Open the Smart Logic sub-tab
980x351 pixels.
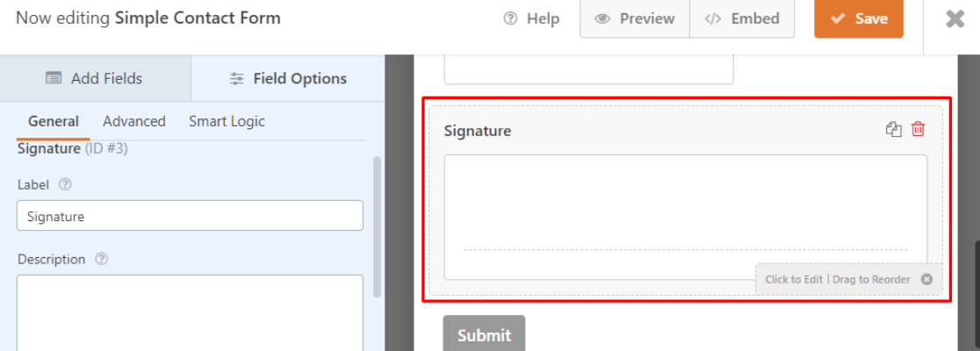coord(227,121)
